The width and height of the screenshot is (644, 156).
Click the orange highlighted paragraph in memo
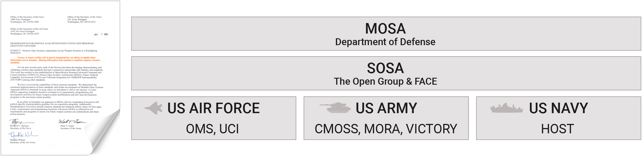[56, 60]
